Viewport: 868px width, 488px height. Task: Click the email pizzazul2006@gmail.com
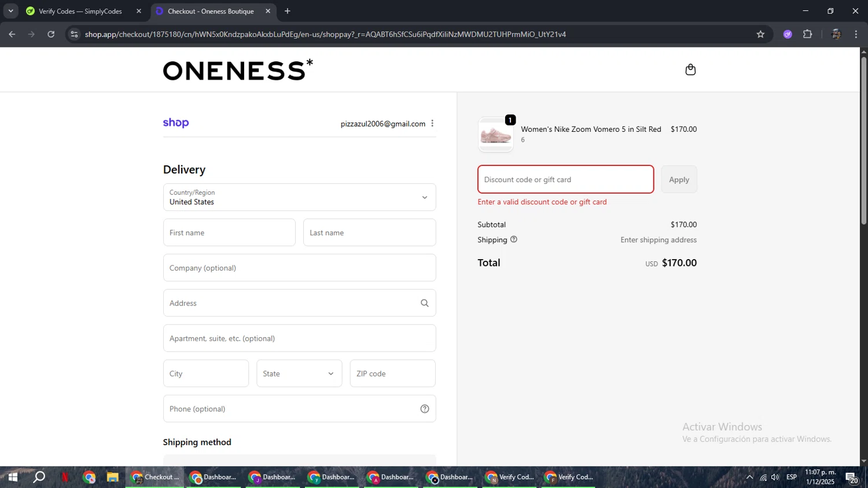tap(382, 124)
